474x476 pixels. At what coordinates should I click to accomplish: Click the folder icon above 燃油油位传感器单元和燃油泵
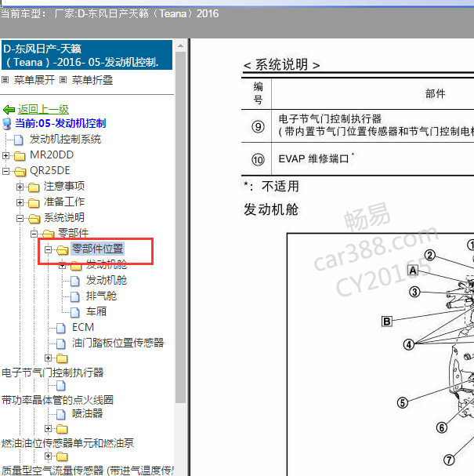62,429
